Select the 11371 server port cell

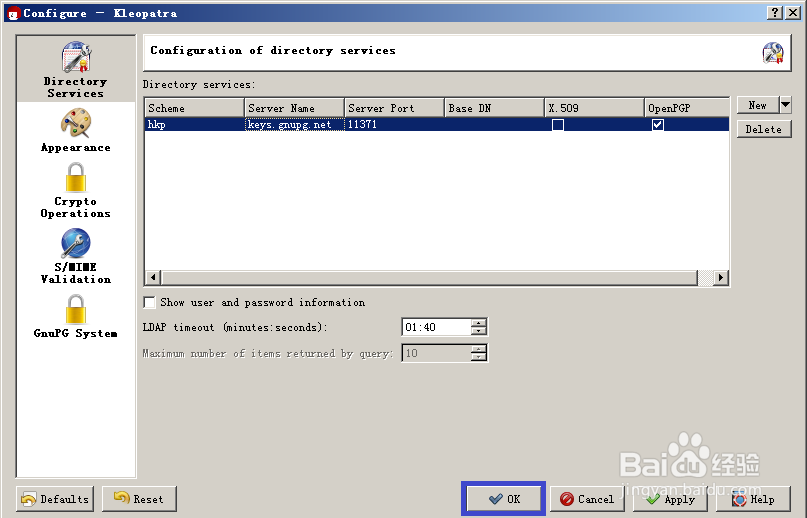pos(394,125)
